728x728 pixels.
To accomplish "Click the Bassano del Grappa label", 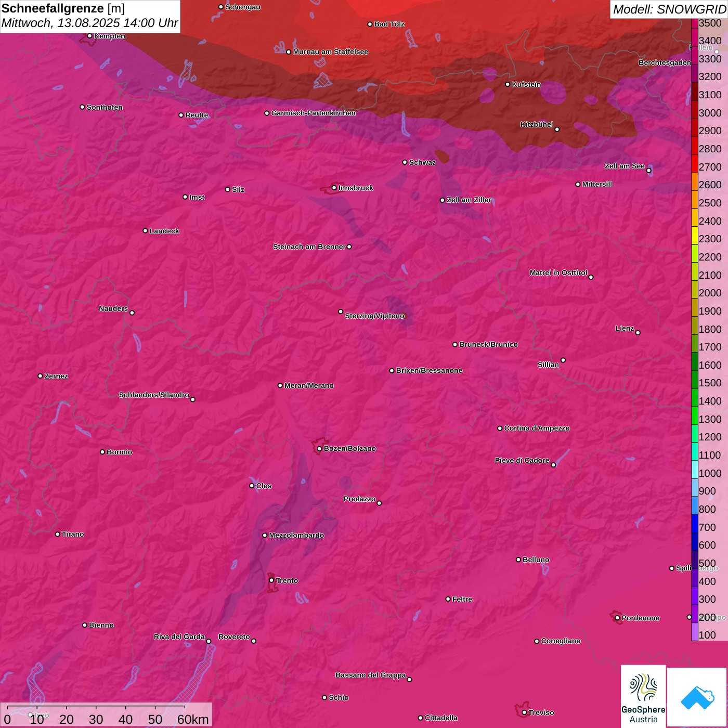I will click(370, 675).
